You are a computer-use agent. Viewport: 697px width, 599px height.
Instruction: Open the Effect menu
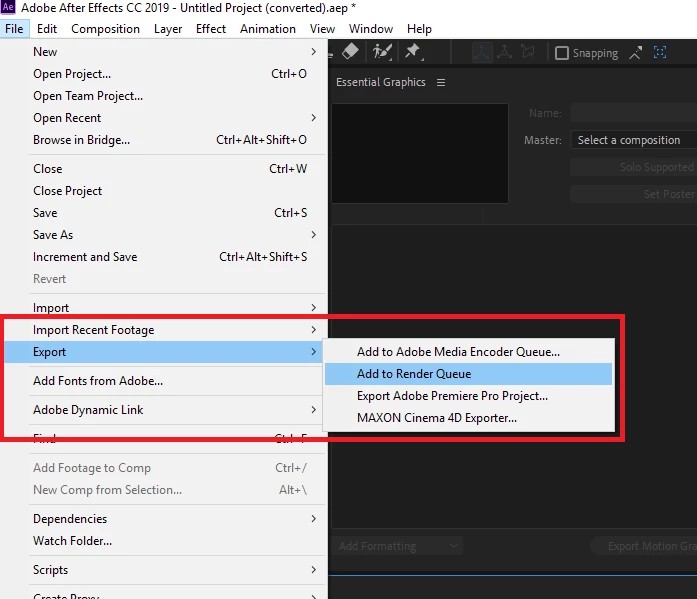211,29
